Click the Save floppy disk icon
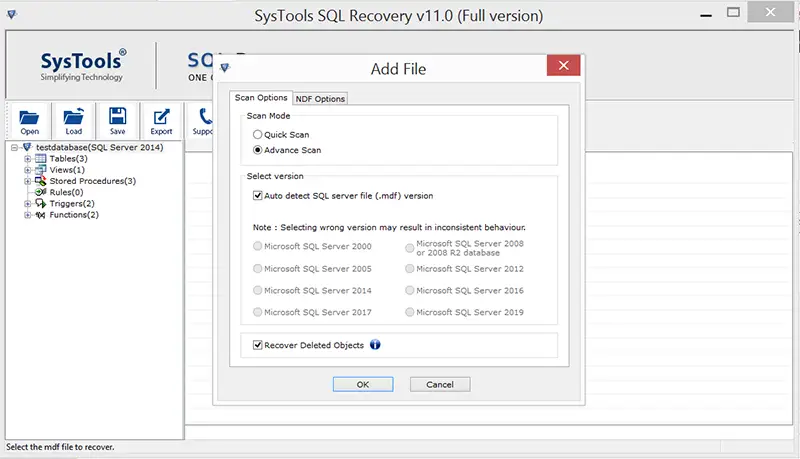This screenshot has width=800, height=459. [x=117, y=116]
